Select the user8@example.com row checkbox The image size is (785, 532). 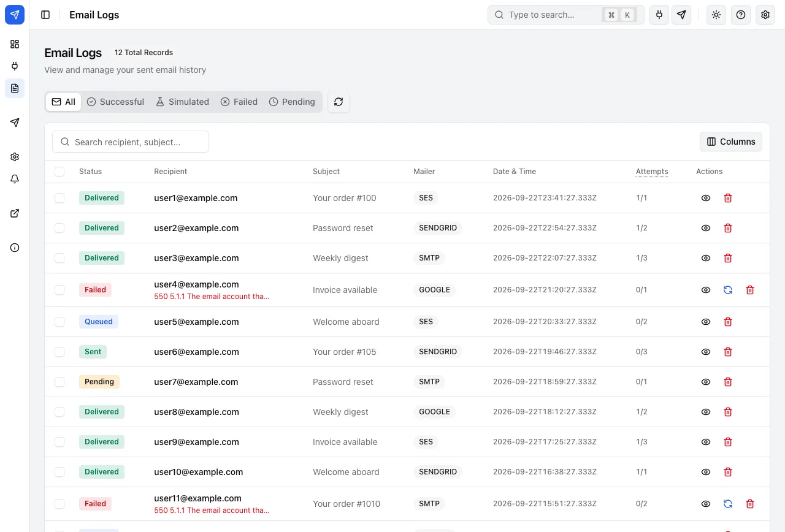[59, 412]
